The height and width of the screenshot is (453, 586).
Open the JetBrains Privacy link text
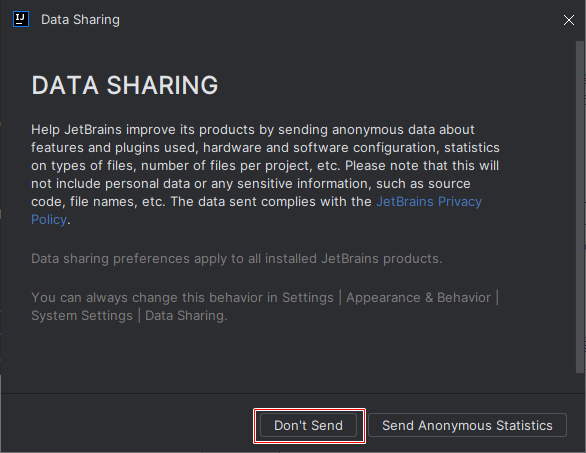[x=429, y=201]
